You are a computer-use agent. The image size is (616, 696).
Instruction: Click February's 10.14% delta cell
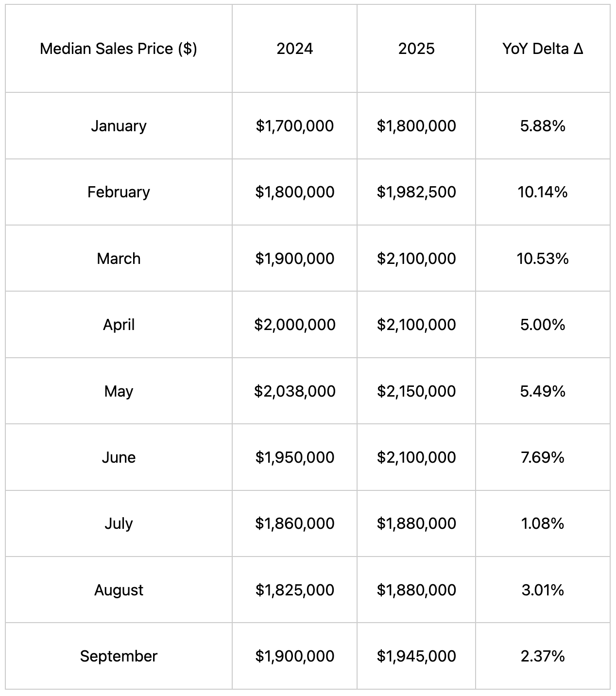pos(543,192)
